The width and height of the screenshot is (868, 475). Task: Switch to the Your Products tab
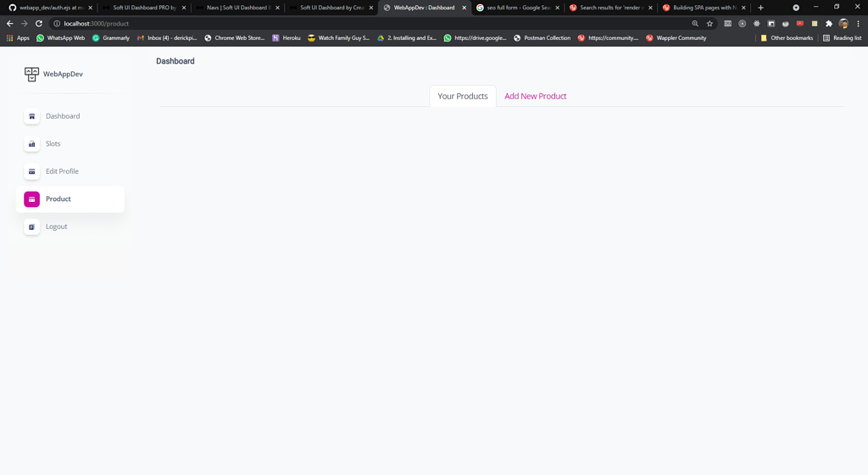click(463, 97)
